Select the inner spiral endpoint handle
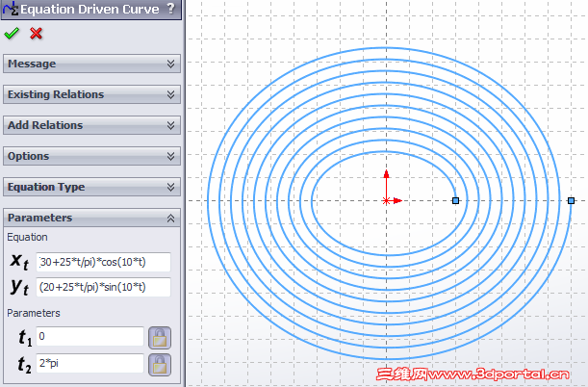This screenshot has width=588, height=387. coord(455,200)
